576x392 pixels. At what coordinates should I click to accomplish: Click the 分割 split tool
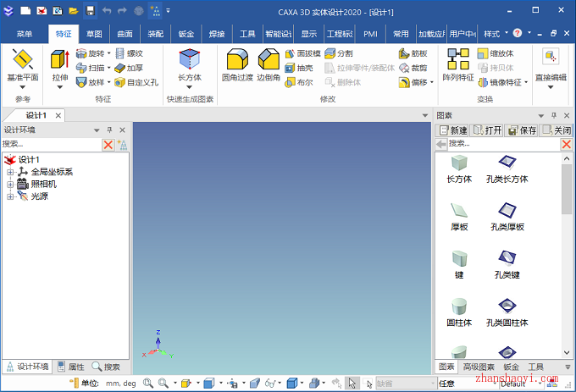[x=339, y=53]
